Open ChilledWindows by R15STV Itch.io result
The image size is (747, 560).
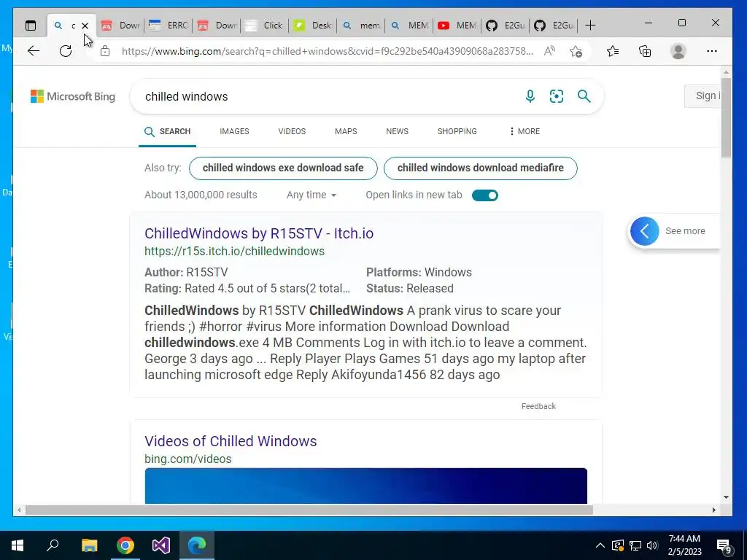click(x=259, y=233)
